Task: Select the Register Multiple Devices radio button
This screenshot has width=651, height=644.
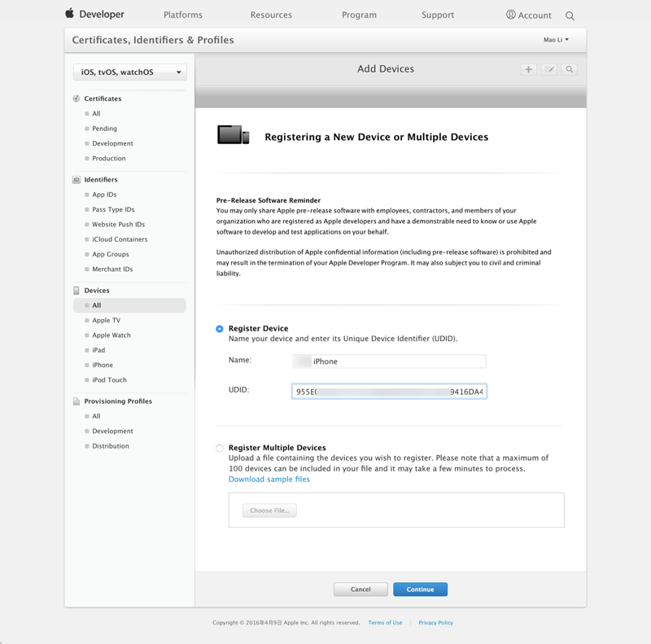Action: click(220, 448)
